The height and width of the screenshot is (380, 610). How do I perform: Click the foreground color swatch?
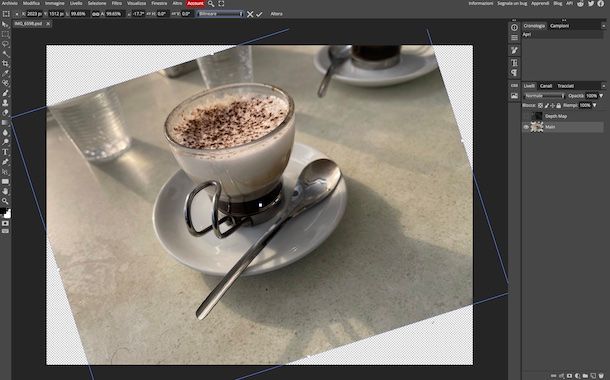(3, 211)
